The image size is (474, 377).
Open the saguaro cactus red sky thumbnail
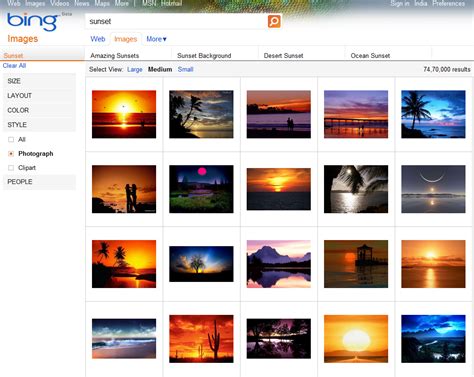[x=201, y=339]
